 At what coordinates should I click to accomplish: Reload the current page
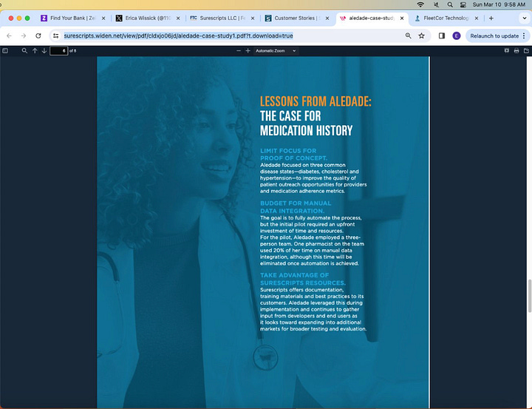click(38, 36)
